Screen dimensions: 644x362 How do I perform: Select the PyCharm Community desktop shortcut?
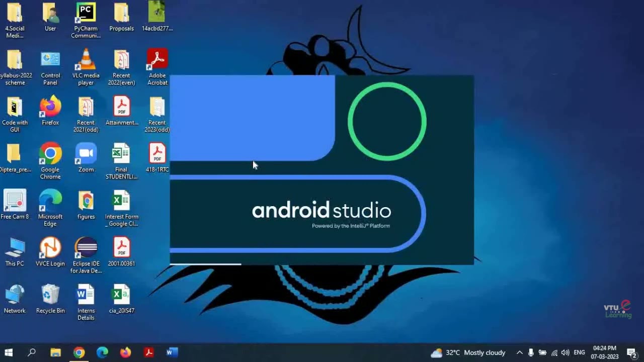tap(86, 21)
